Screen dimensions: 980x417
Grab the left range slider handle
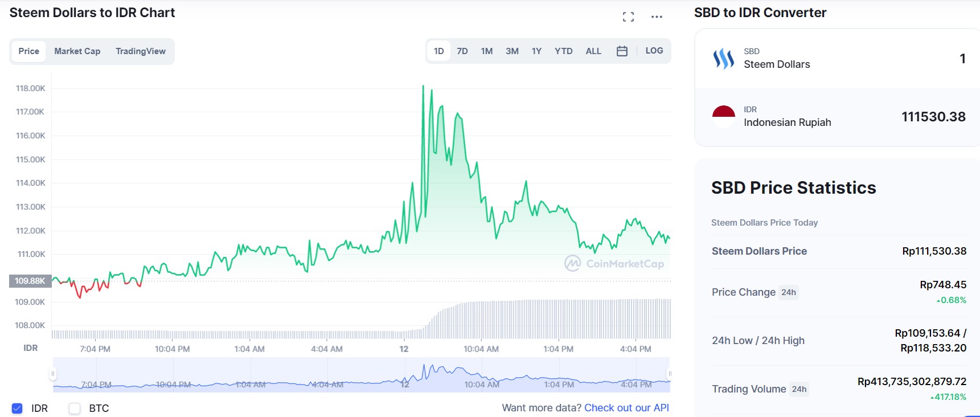[x=53, y=374]
